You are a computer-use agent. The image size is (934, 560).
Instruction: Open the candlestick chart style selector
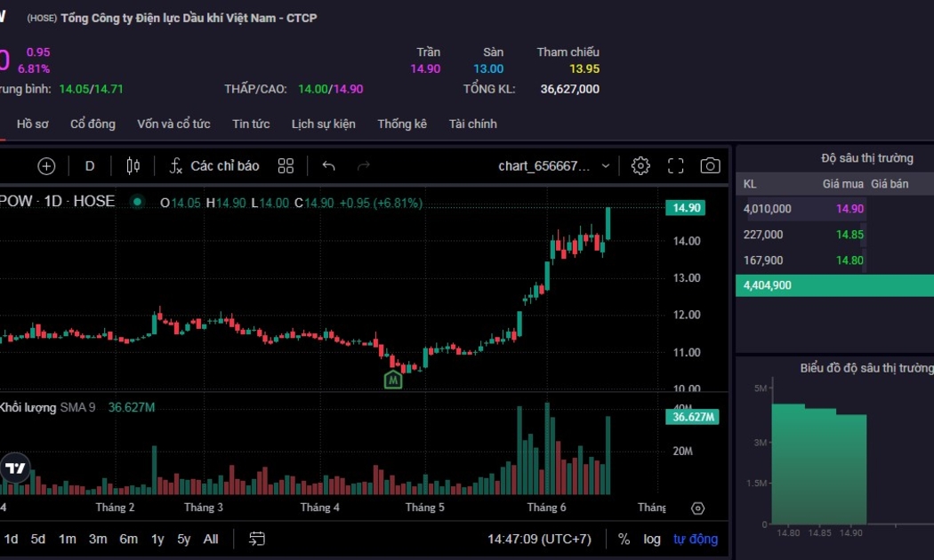tap(133, 166)
